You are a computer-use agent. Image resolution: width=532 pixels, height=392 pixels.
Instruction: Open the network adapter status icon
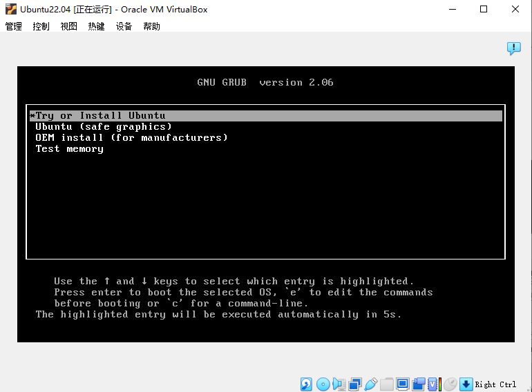pyautogui.click(x=355, y=384)
